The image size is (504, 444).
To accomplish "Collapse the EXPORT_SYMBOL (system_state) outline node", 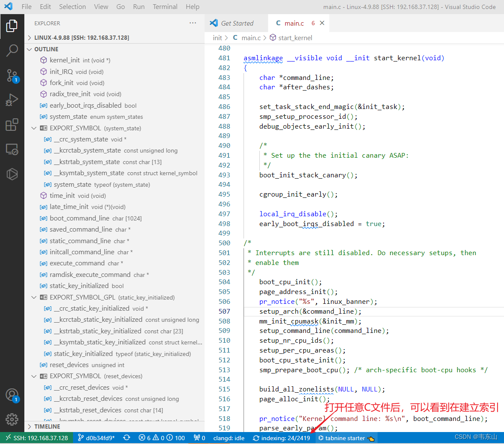I will (x=34, y=128).
